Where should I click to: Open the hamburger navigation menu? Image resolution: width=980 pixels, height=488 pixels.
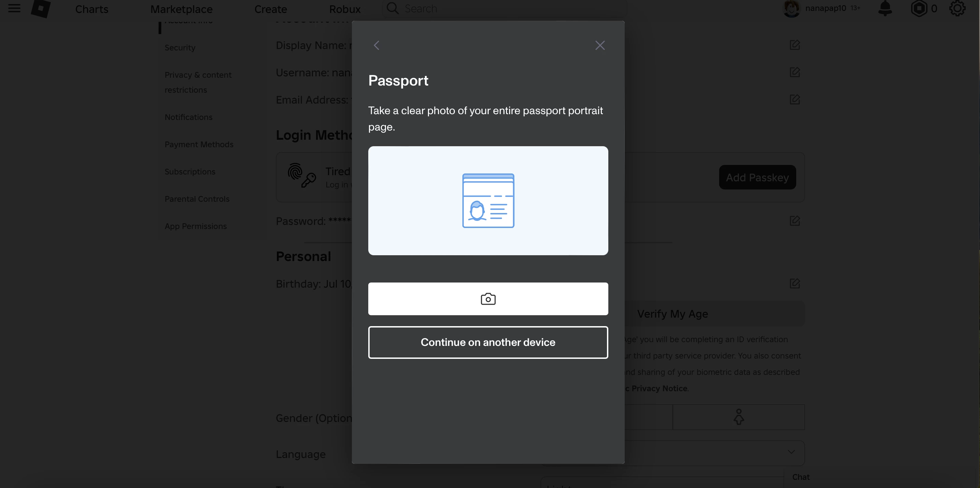[14, 8]
